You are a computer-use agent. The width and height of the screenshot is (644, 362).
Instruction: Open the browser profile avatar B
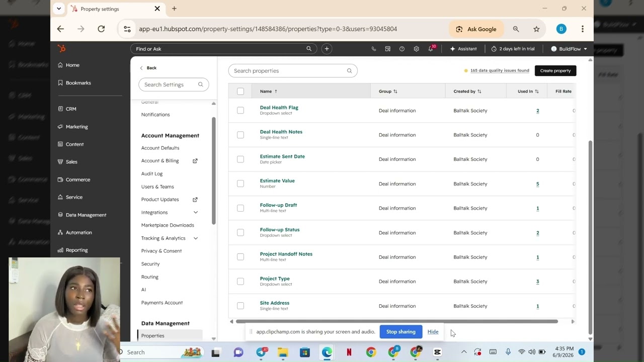(x=561, y=29)
